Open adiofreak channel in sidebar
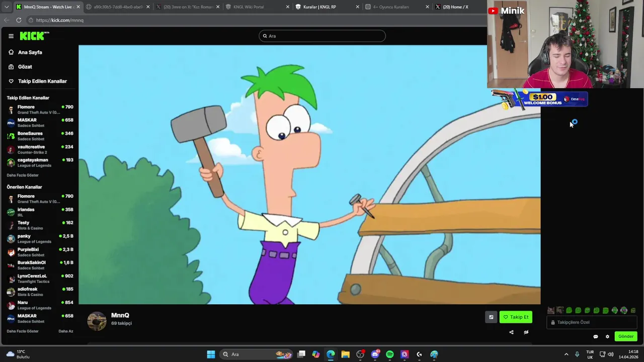Screen dimensions: 644x362 click(40, 292)
